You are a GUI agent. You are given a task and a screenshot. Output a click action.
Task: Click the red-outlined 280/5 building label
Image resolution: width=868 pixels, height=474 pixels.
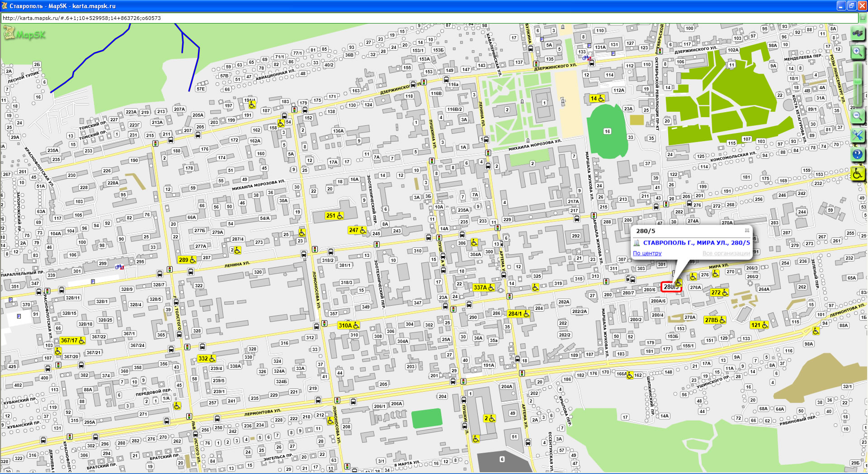pyautogui.click(x=671, y=287)
